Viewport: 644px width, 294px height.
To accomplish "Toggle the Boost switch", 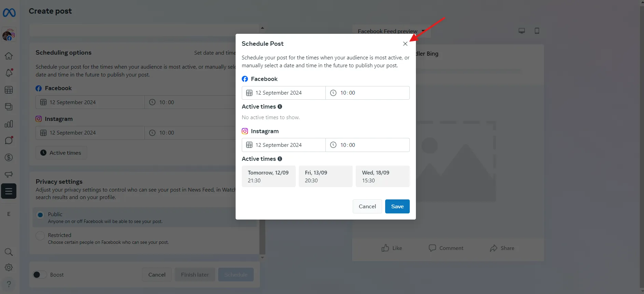I will coord(39,274).
